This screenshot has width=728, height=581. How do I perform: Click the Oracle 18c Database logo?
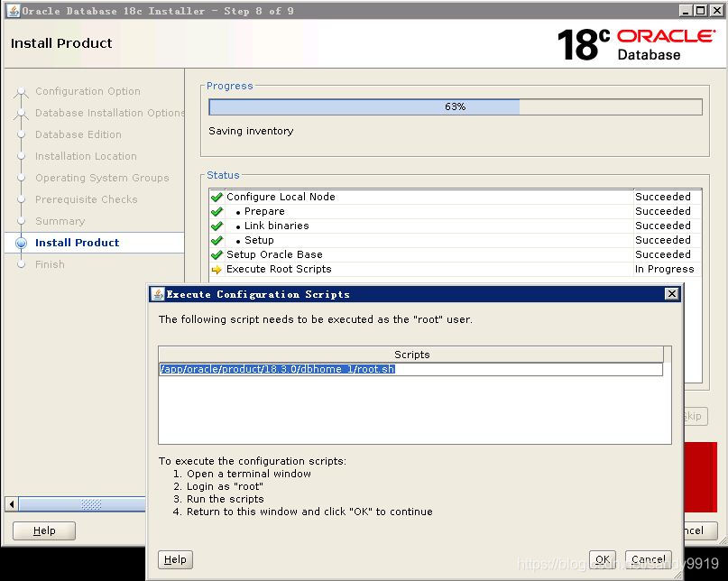coord(636,44)
